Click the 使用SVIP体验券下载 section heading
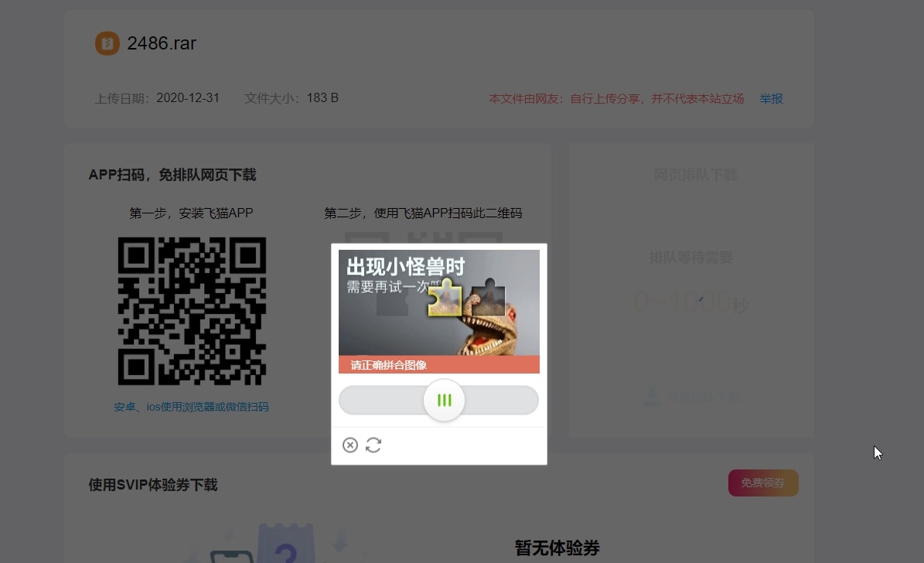924x563 pixels. 152,485
